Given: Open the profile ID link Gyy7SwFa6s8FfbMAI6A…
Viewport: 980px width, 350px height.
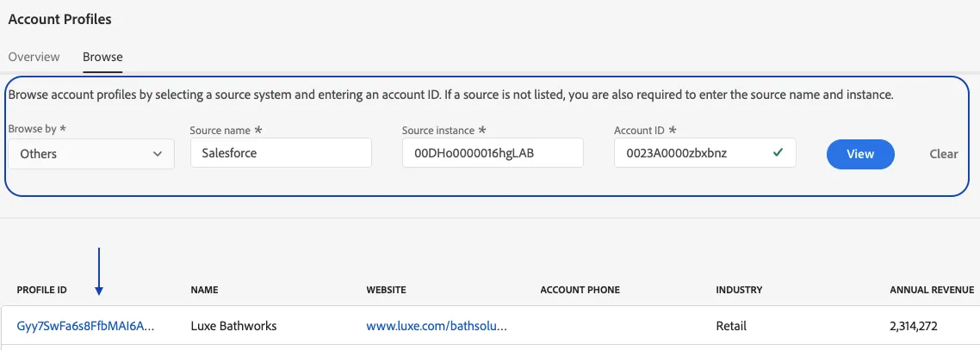Looking at the screenshot, I should tap(85, 326).
